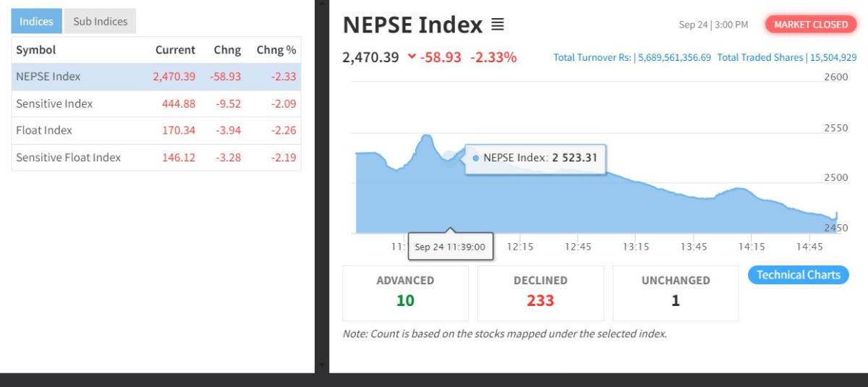This screenshot has height=387, width=868.
Task: Click the Declined stocks count box
Action: (540, 293)
